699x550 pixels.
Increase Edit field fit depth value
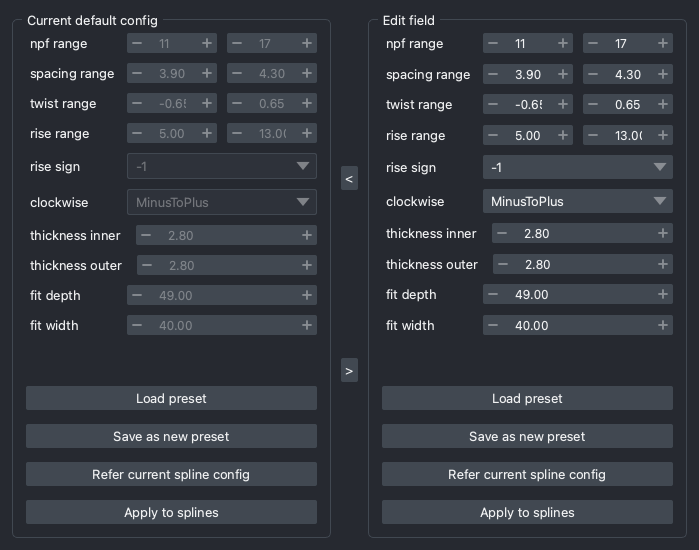(662, 294)
